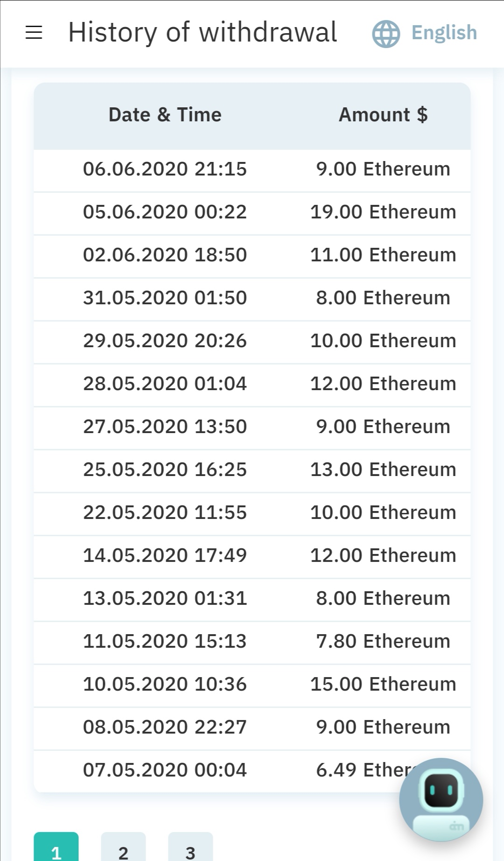
Task: Select the 19.00 Ethereum withdrawal amount
Action: (383, 212)
